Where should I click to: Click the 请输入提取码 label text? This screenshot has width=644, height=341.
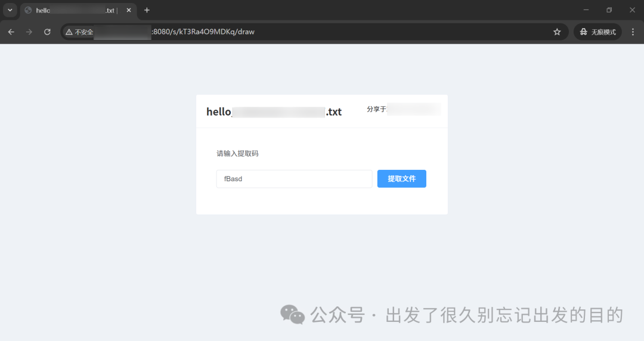pos(237,154)
